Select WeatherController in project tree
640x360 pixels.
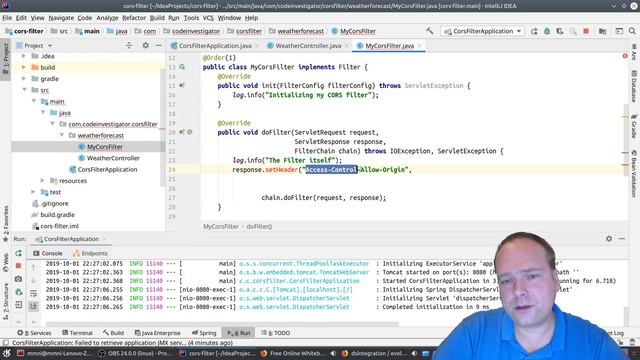(x=113, y=158)
